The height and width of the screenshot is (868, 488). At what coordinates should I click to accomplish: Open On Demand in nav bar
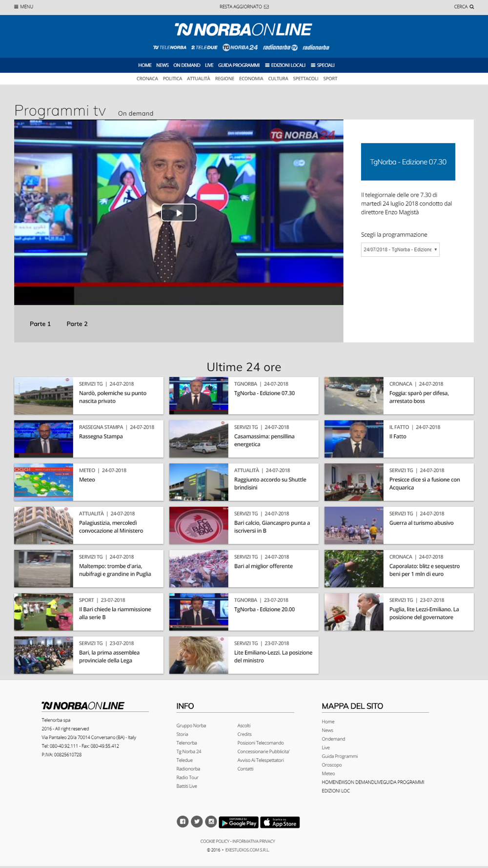(187, 65)
